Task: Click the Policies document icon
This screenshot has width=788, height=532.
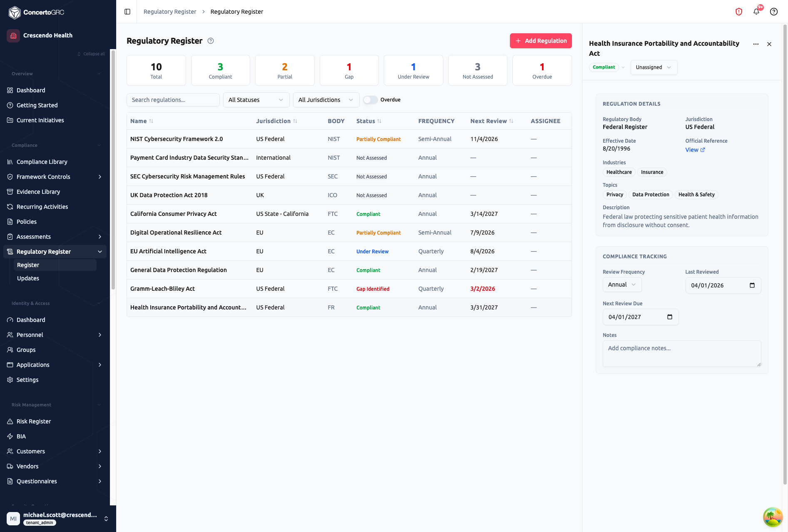Action: click(10, 222)
